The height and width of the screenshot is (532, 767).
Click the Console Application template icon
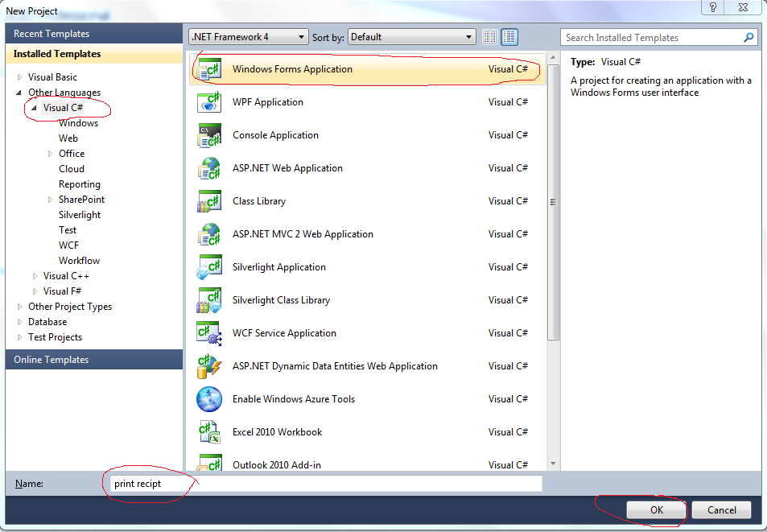[209, 135]
